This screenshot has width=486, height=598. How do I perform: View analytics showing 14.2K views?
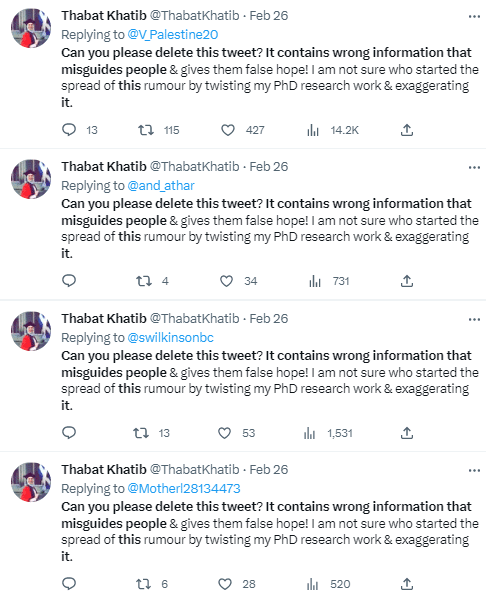pos(313,130)
